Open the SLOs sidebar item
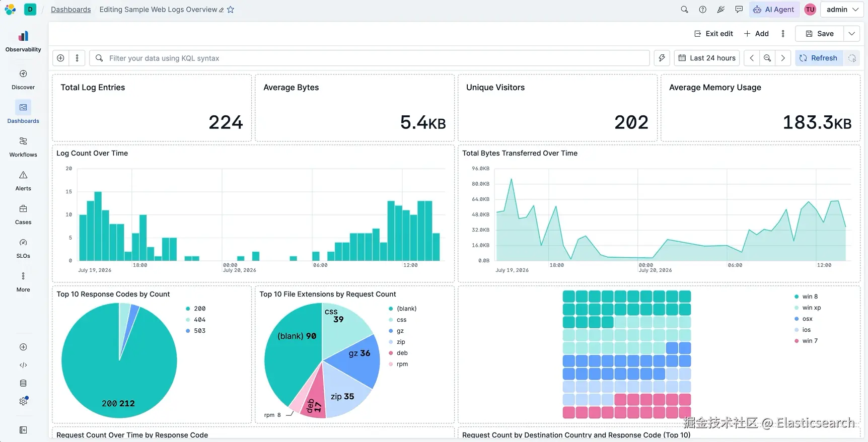The image size is (868, 442). [x=23, y=248]
